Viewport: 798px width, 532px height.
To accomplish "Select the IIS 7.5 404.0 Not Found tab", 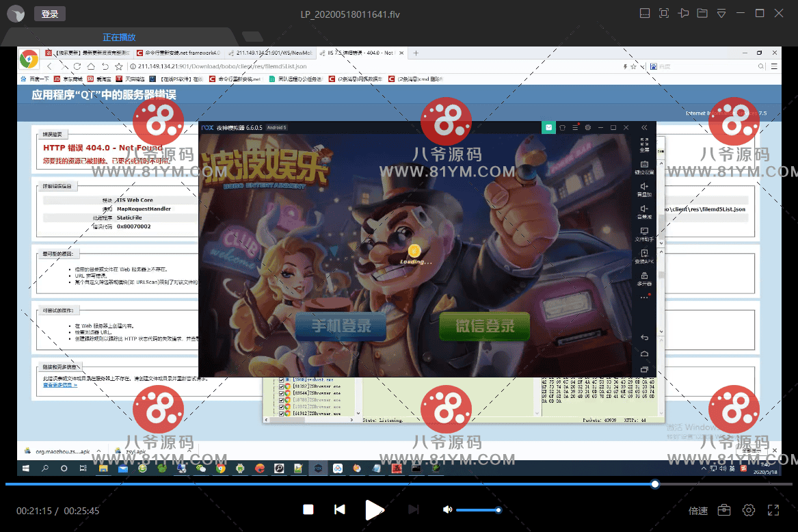I will (360, 53).
